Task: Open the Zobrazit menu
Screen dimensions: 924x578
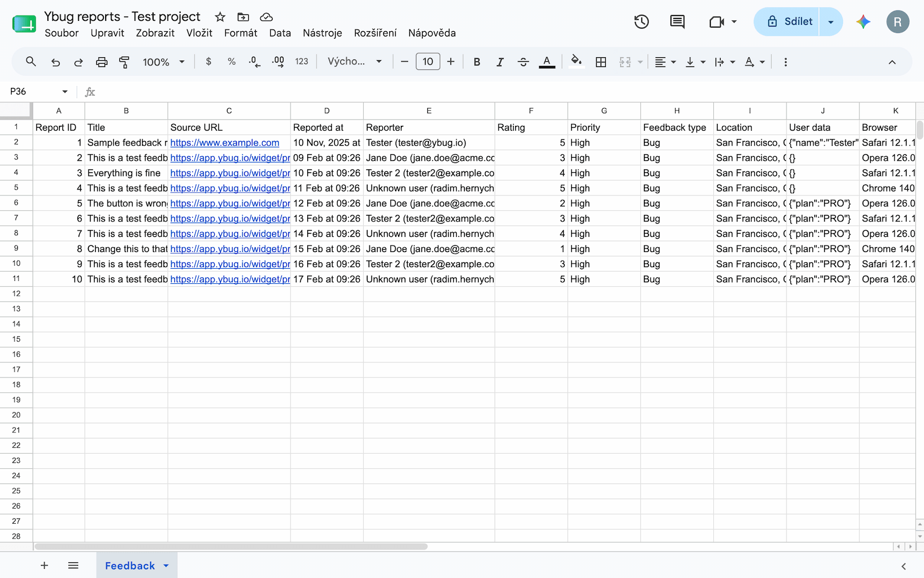Action: (155, 33)
